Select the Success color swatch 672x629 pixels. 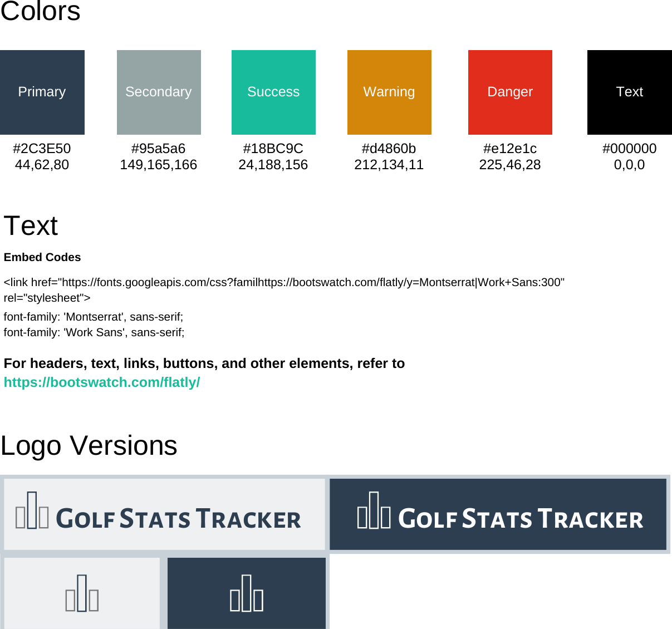273,92
